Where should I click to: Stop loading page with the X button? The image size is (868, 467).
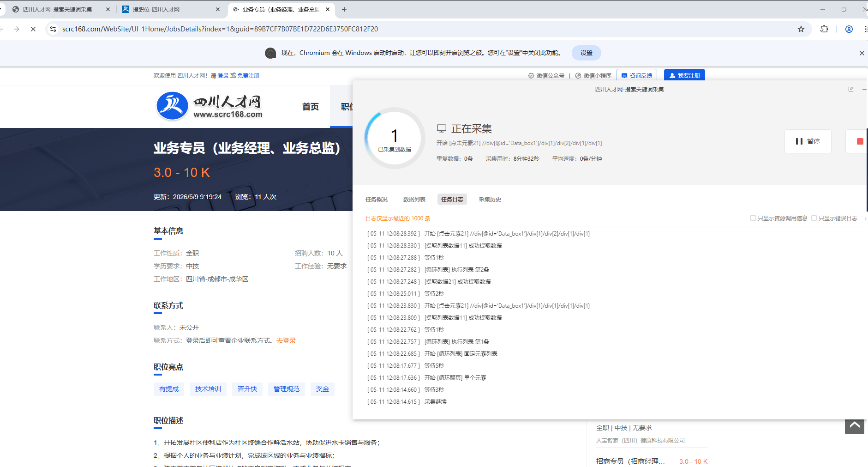tap(33, 29)
